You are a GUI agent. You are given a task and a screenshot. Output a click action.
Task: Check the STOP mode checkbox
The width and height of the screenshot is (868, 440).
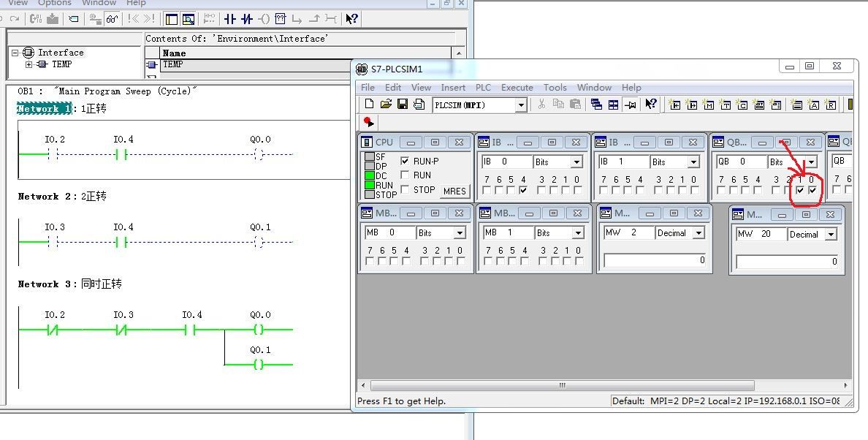click(405, 189)
